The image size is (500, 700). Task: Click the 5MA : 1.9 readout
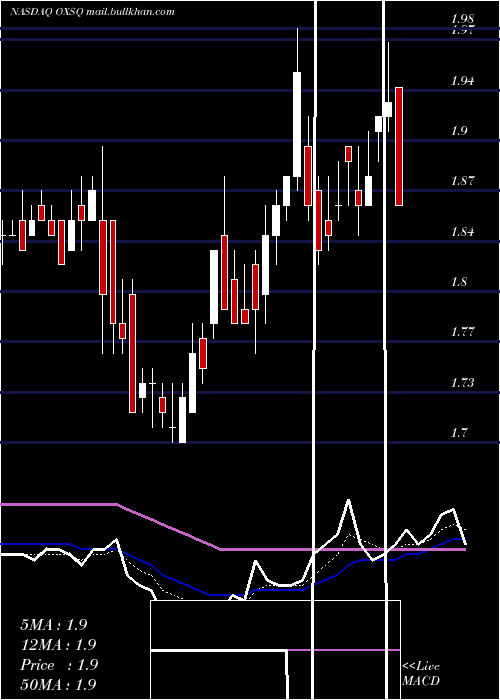(54, 625)
